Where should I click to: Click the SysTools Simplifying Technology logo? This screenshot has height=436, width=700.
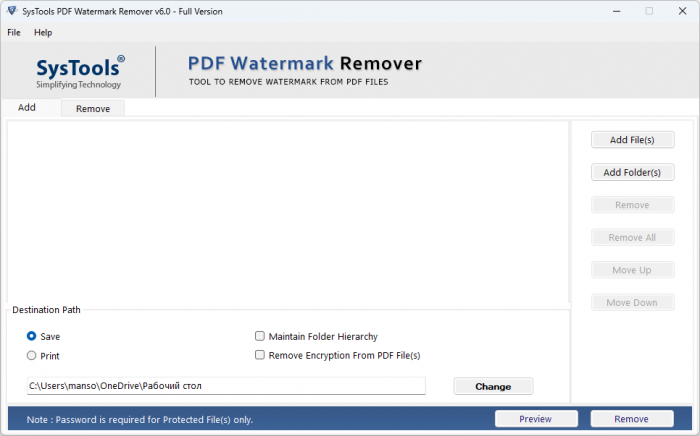point(80,72)
